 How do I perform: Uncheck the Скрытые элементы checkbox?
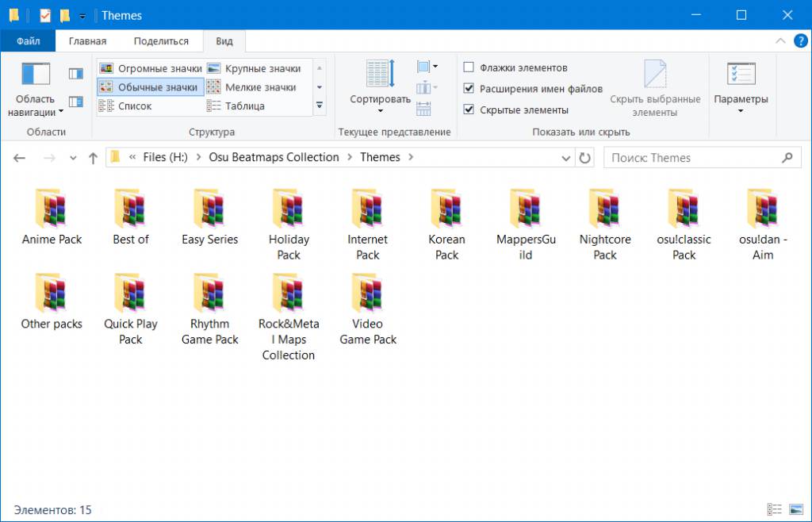click(x=469, y=109)
